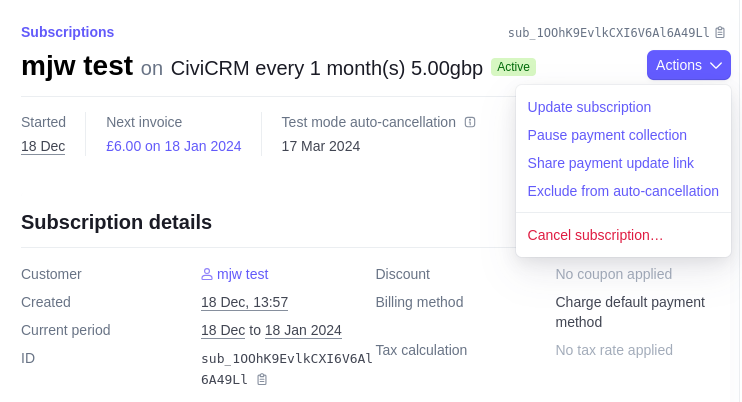Open the Actions dropdown button
This screenshot has width=742, height=402.
point(689,65)
